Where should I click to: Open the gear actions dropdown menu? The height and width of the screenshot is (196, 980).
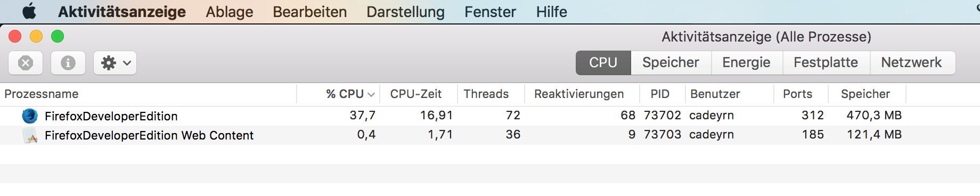coord(115,63)
